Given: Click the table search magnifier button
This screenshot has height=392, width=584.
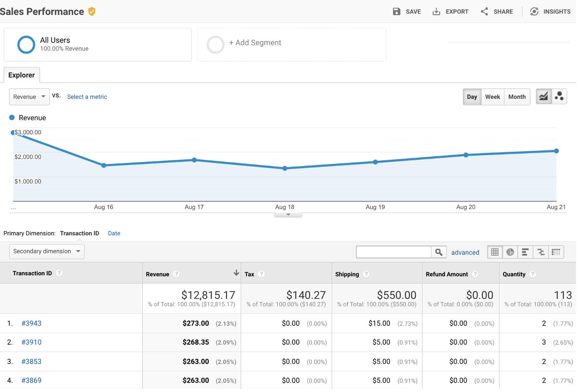Looking at the screenshot, I should [x=439, y=252].
